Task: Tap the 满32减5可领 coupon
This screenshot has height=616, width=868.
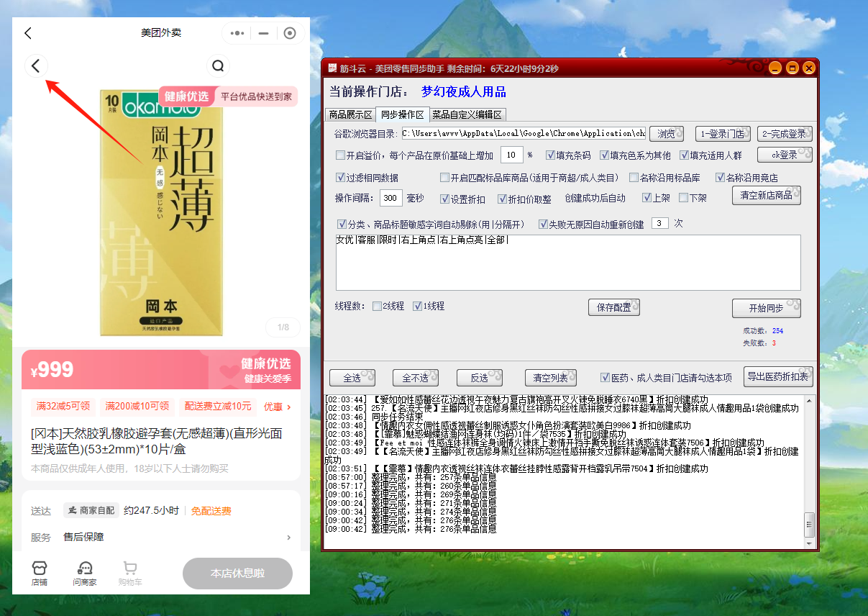Action: click(x=63, y=407)
